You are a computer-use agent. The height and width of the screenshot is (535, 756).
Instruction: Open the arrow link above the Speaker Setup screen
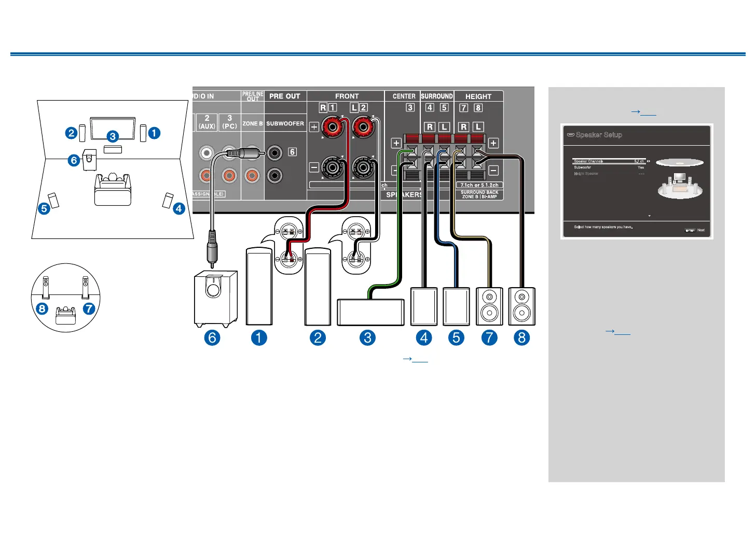pyautogui.click(x=643, y=111)
